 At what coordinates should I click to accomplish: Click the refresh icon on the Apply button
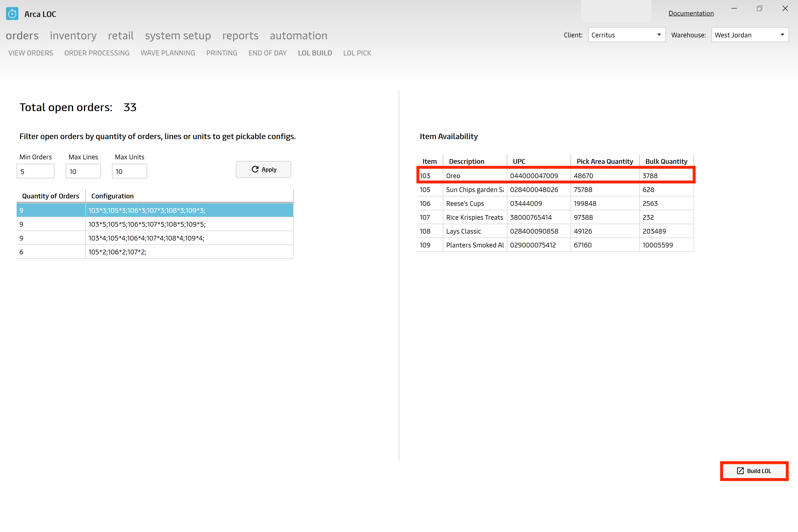(x=255, y=169)
